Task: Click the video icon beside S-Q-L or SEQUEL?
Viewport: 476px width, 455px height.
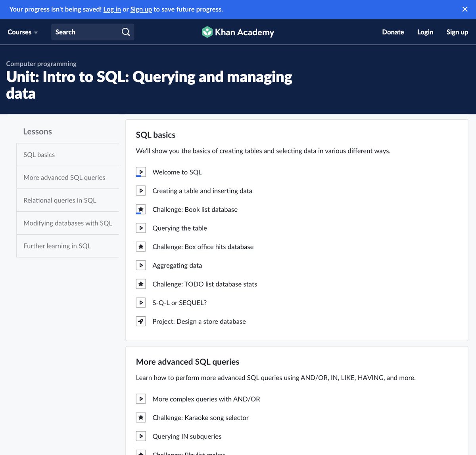Action: pos(141,302)
